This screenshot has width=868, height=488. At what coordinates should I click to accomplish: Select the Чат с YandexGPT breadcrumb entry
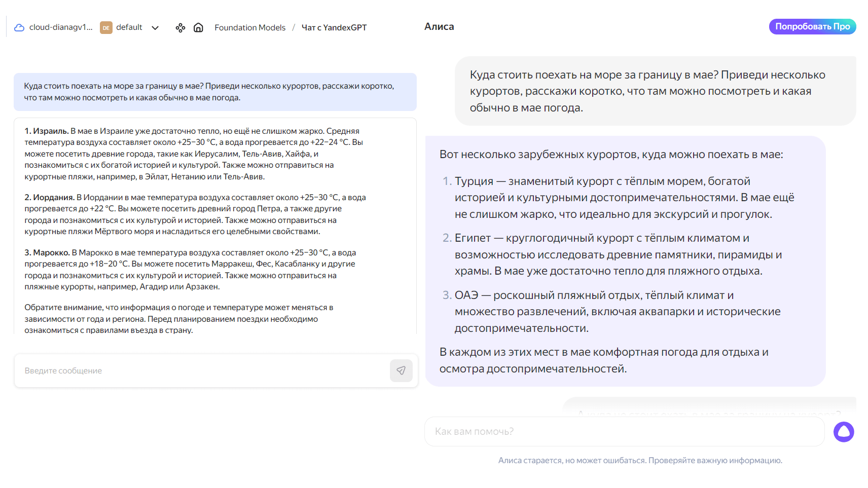pyautogui.click(x=334, y=27)
